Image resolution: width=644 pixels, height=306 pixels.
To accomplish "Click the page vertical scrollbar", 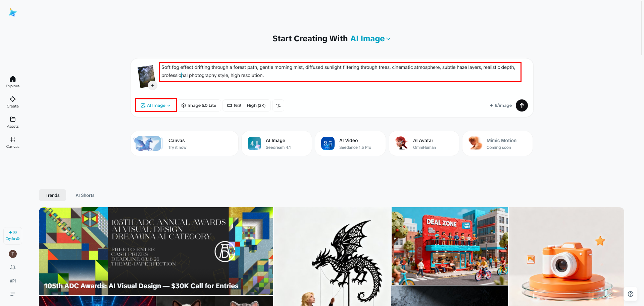I will point(642,29).
